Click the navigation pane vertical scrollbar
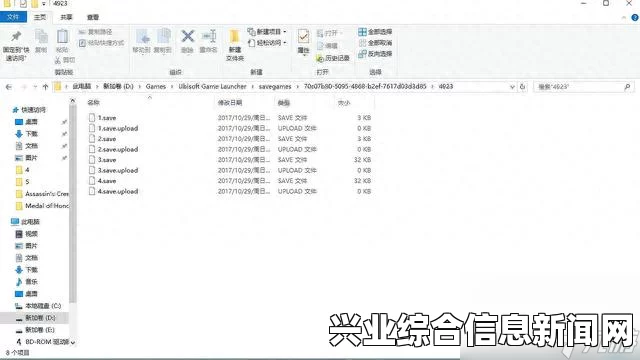 point(73,204)
